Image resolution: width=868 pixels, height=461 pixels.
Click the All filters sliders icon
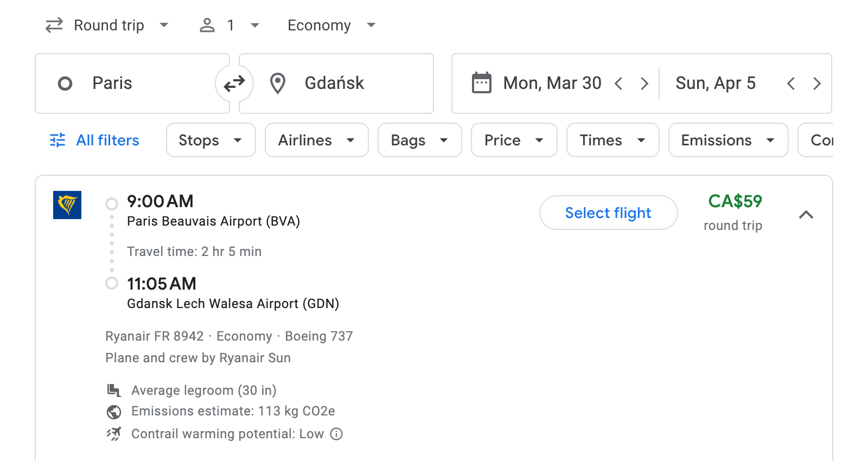pyautogui.click(x=58, y=140)
